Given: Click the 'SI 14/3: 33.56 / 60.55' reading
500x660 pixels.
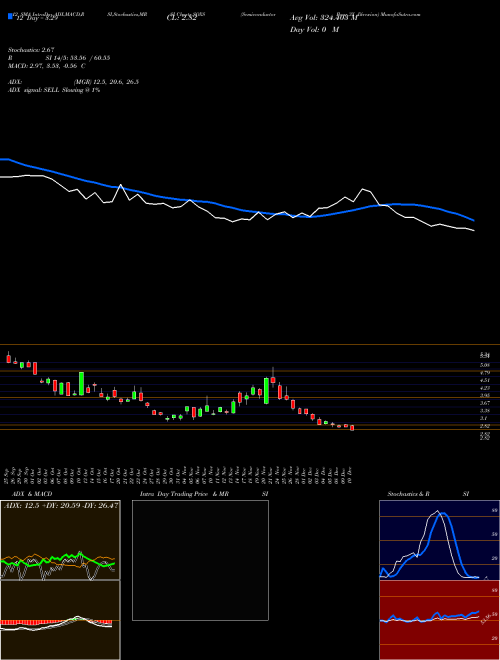Looking at the screenshot, I should click(x=78, y=58).
